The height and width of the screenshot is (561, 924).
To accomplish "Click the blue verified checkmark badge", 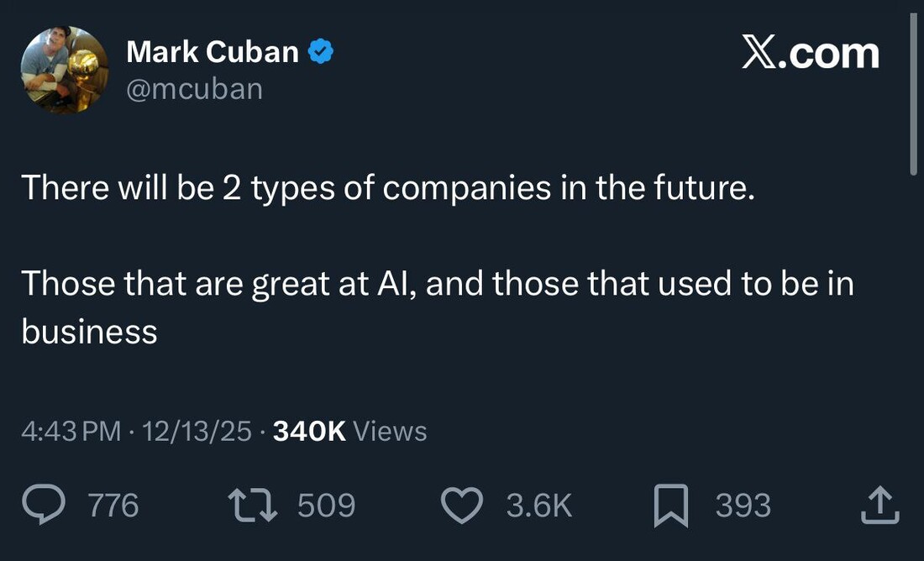I will (x=320, y=52).
